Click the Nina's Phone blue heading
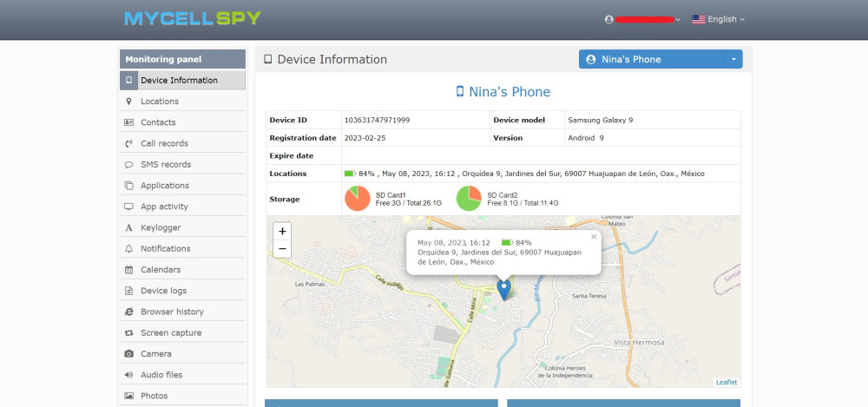Screen dimensions: 868x407 (510, 91)
